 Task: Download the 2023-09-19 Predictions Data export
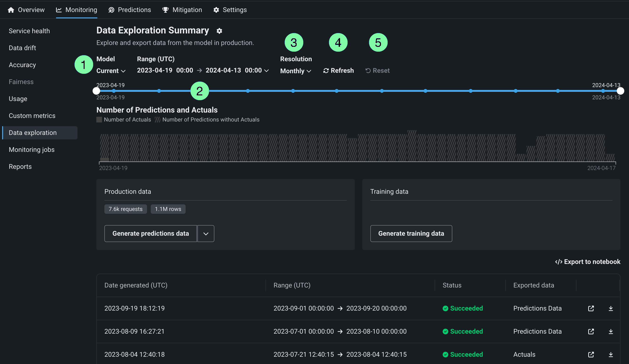click(x=611, y=308)
